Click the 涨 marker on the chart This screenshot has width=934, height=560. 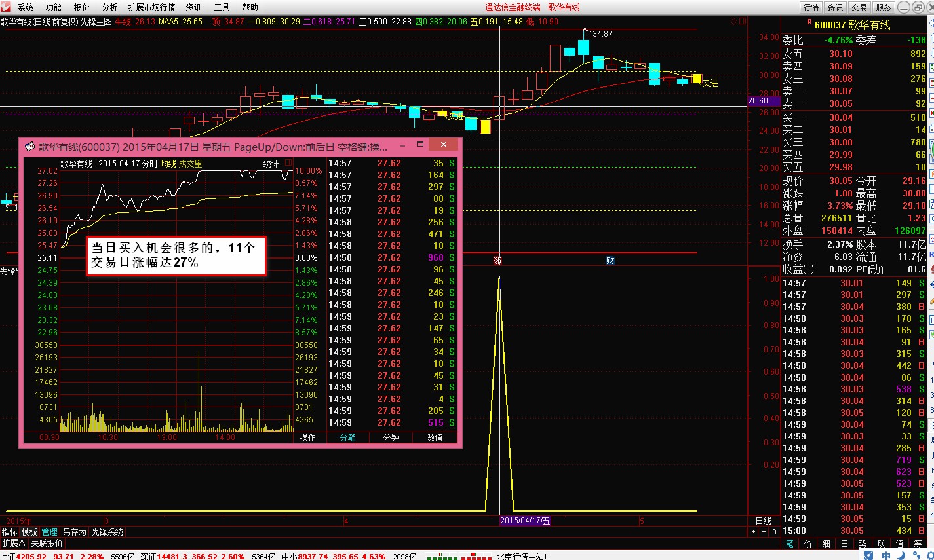(x=498, y=261)
